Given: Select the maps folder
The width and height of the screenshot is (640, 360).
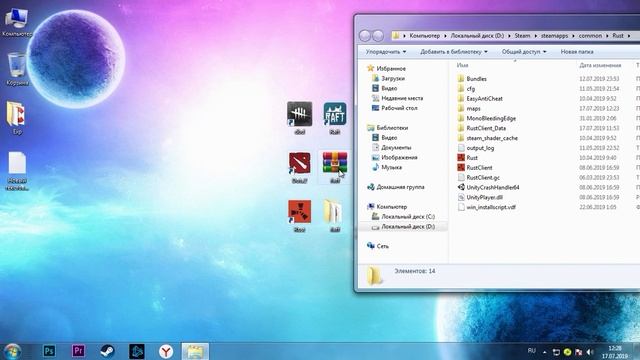Looking at the screenshot, I should [469, 109].
